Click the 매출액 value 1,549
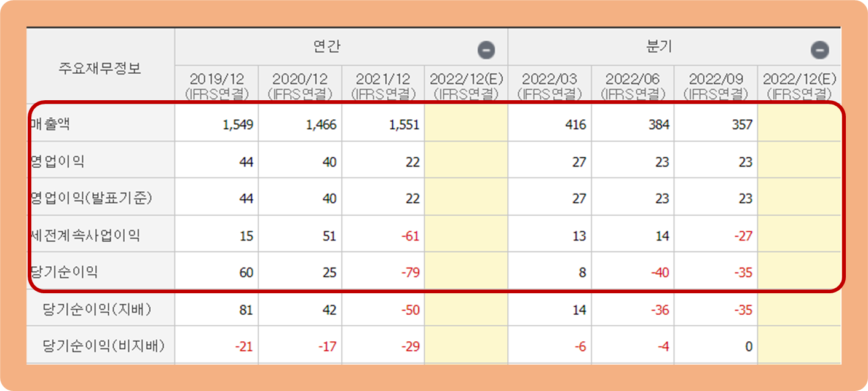The height and width of the screenshot is (391, 868). [238, 125]
